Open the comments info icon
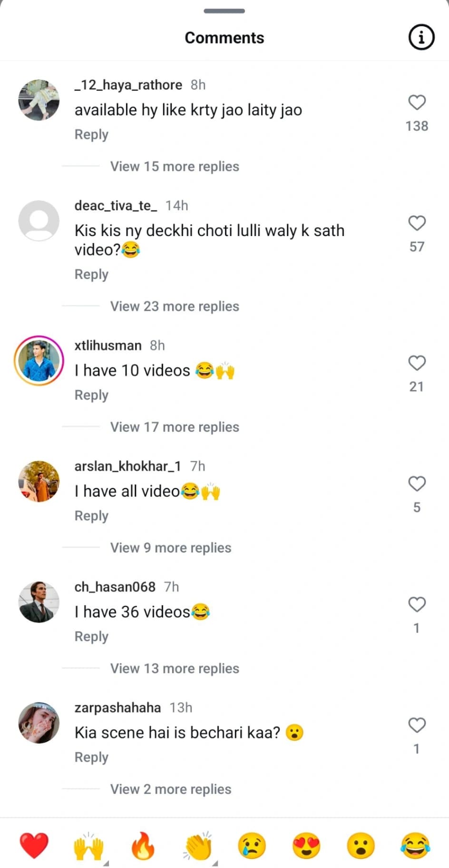The width and height of the screenshot is (449, 868). pyautogui.click(x=421, y=37)
